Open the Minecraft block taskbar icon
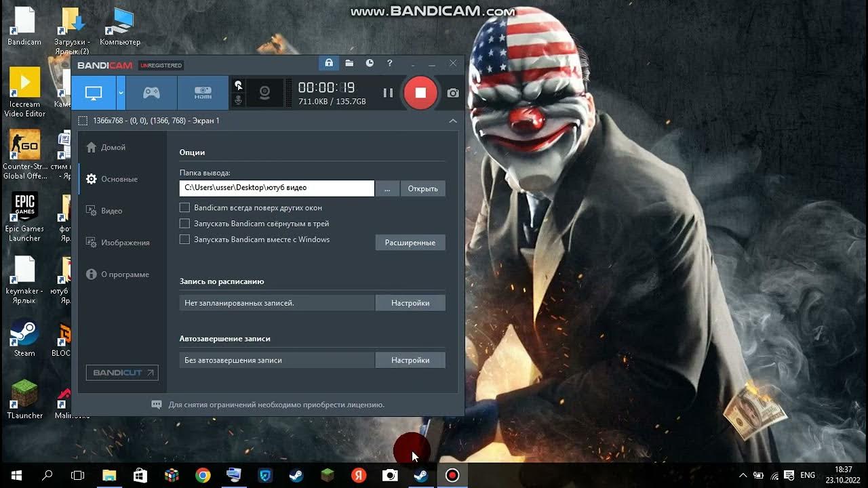The width and height of the screenshot is (868, 488). point(327,475)
